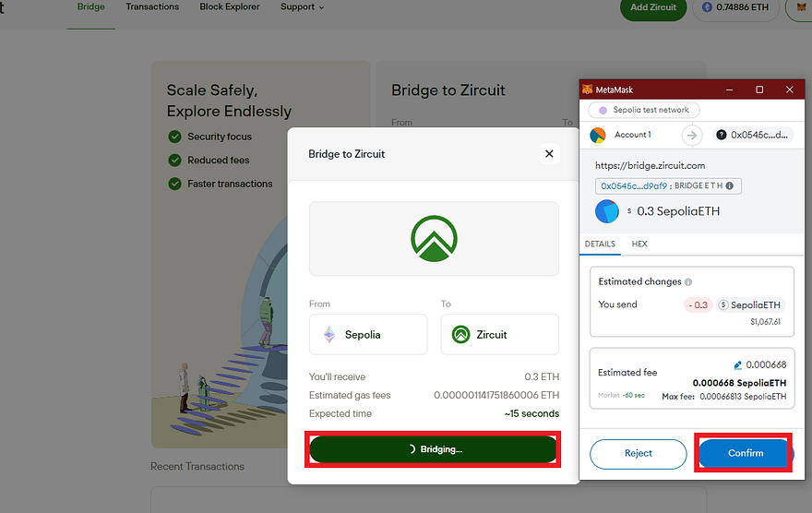Screen dimensions: 812x513
Task: Switch to the DETAILS tab in MetaMask
Action: (x=600, y=244)
